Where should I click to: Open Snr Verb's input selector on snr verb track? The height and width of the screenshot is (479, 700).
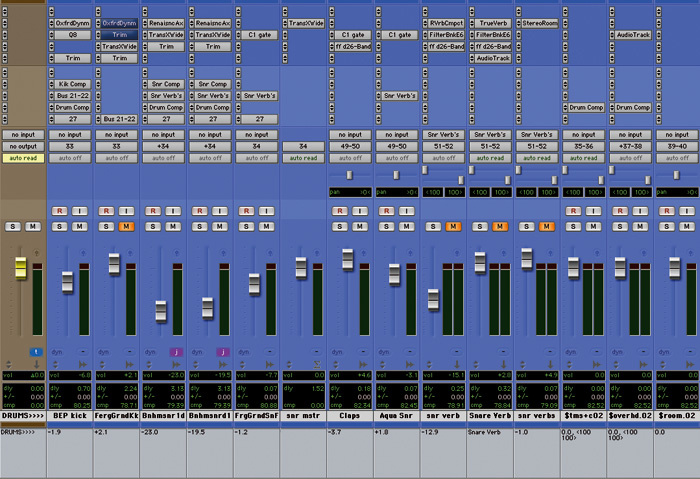pos(445,133)
